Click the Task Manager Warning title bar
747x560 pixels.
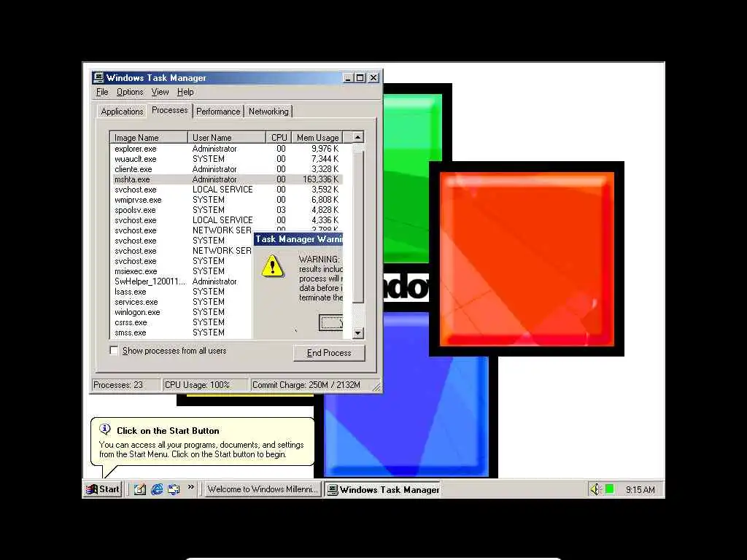pyautogui.click(x=298, y=239)
